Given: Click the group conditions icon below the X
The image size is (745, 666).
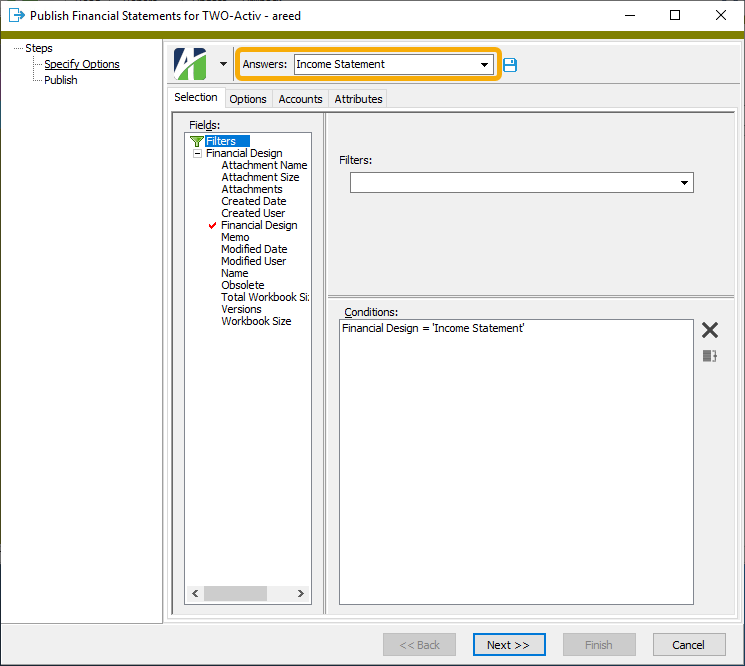Looking at the screenshot, I should (x=710, y=356).
